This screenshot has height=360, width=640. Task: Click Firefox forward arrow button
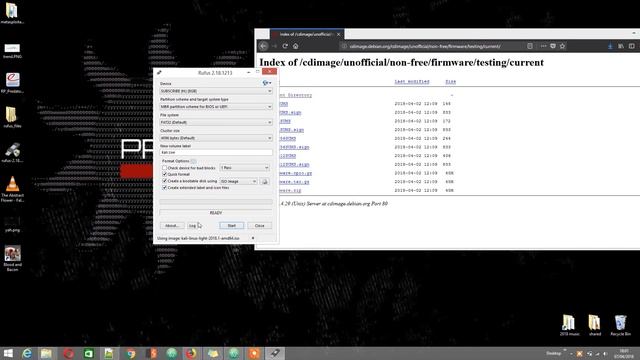[x=274, y=46]
